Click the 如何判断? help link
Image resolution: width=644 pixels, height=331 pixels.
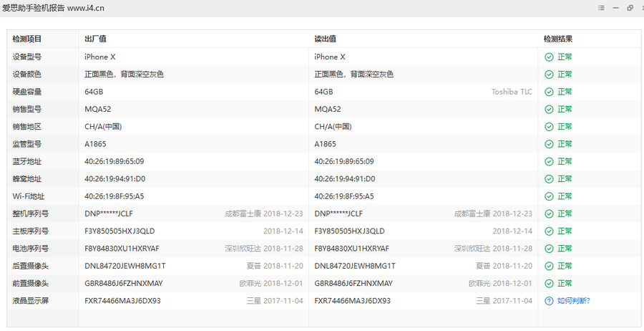[x=573, y=301]
